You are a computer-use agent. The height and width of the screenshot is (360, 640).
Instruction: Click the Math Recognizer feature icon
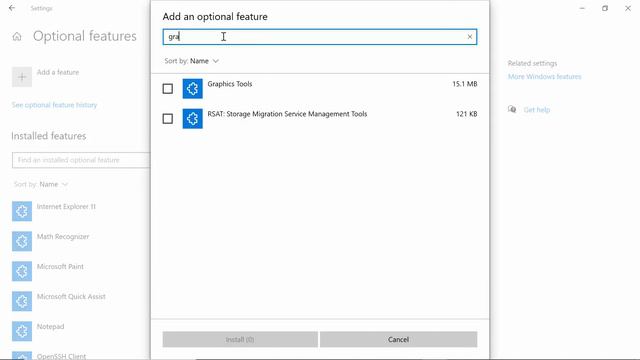click(x=22, y=241)
